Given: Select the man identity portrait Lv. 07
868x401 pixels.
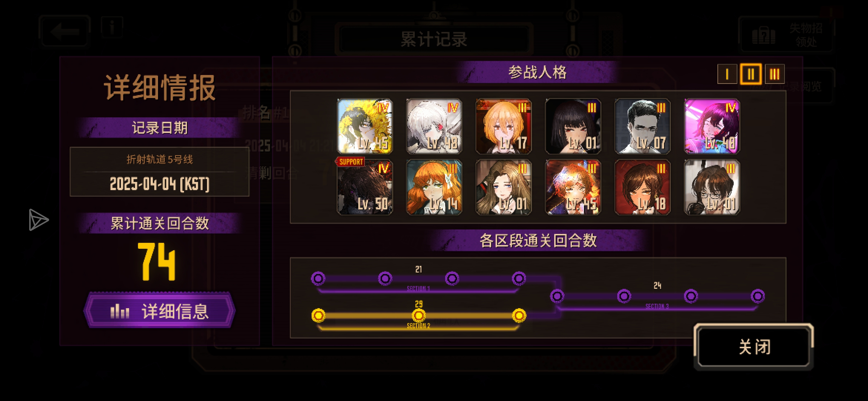Looking at the screenshot, I should pyautogui.click(x=642, y=126).
